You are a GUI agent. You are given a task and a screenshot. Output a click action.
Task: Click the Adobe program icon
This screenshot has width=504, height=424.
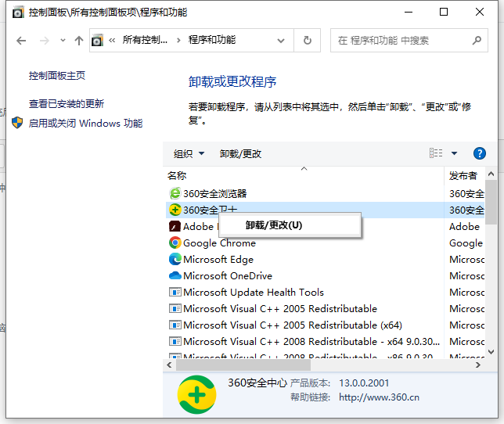(175, 226)
